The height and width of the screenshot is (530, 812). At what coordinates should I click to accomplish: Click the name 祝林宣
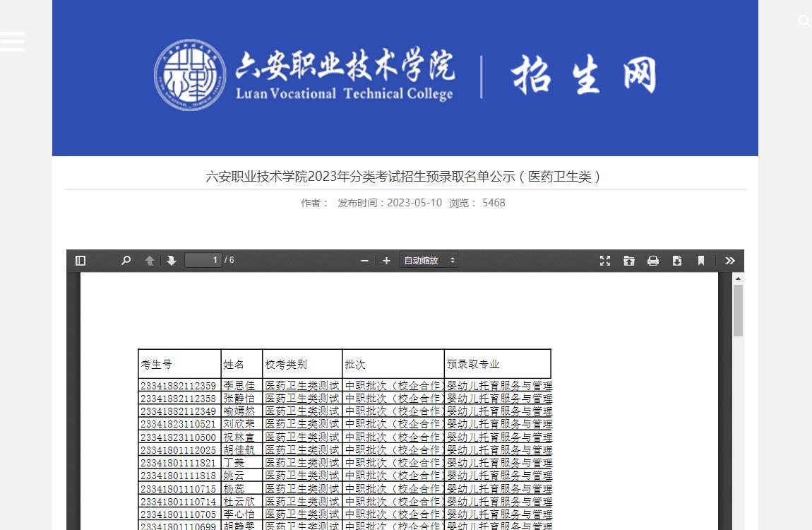point(239,437)
